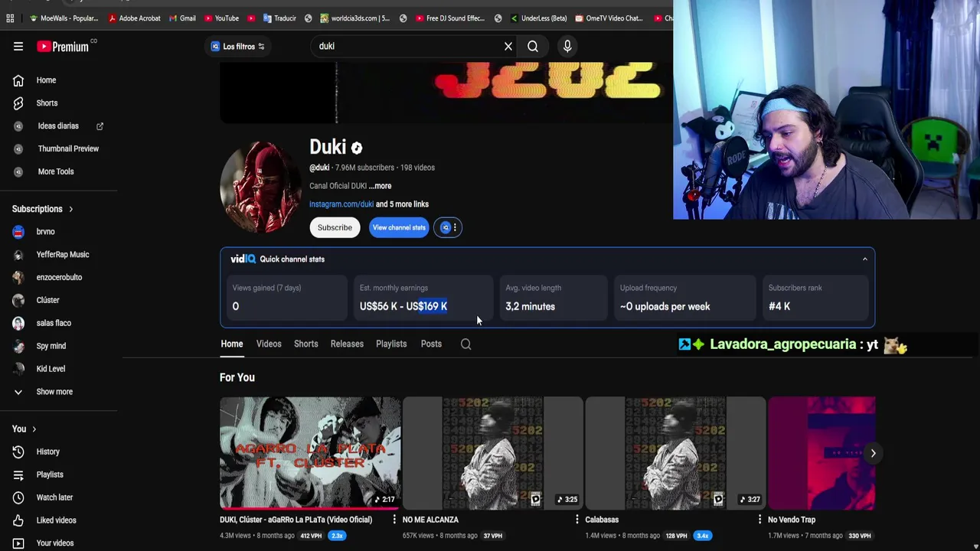
Task: Open options menu for Calabasas video
Action: pyautogui.click(x=759, y=520)
